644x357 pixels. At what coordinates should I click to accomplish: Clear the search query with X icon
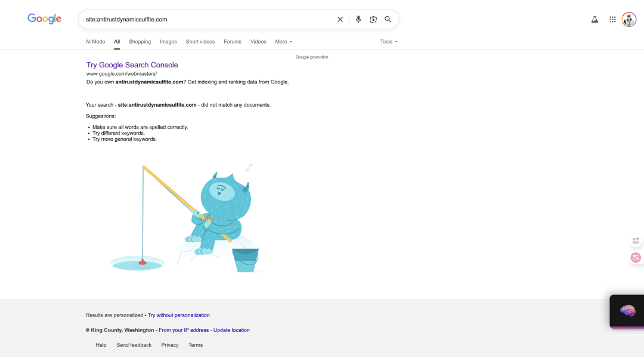[340, 19]
